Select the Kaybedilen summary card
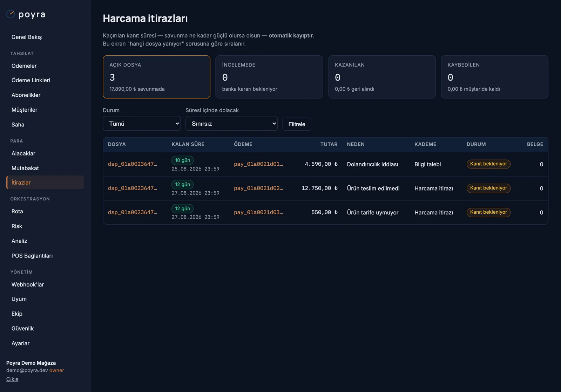Image resolution: width=561 pixels, height=392 pixels. (495, 77)
